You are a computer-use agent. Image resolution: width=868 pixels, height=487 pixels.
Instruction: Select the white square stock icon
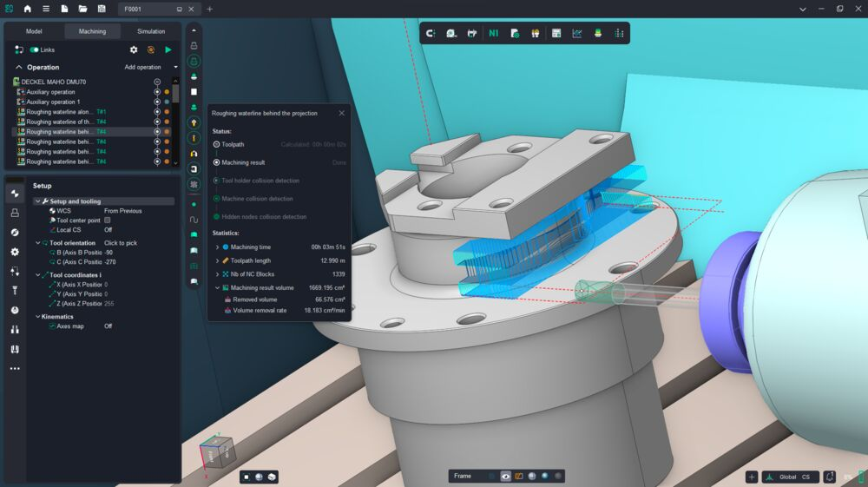pos(194,92)
